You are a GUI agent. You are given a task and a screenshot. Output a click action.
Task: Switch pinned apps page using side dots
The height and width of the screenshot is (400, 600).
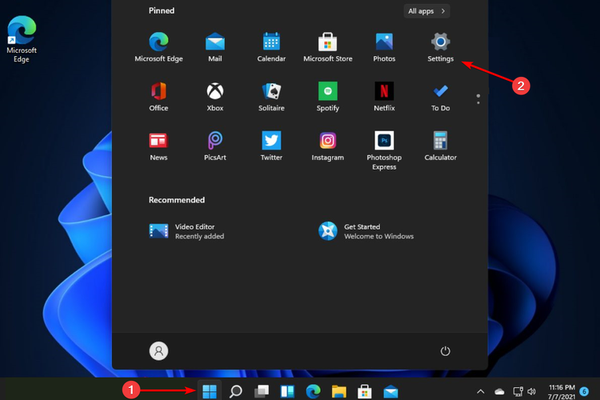pyautogui.click(x=478, y=99)
